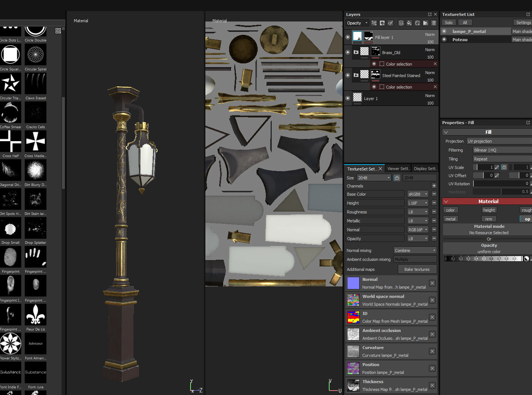Create a layer group with the folder icon

coord(425,23)
